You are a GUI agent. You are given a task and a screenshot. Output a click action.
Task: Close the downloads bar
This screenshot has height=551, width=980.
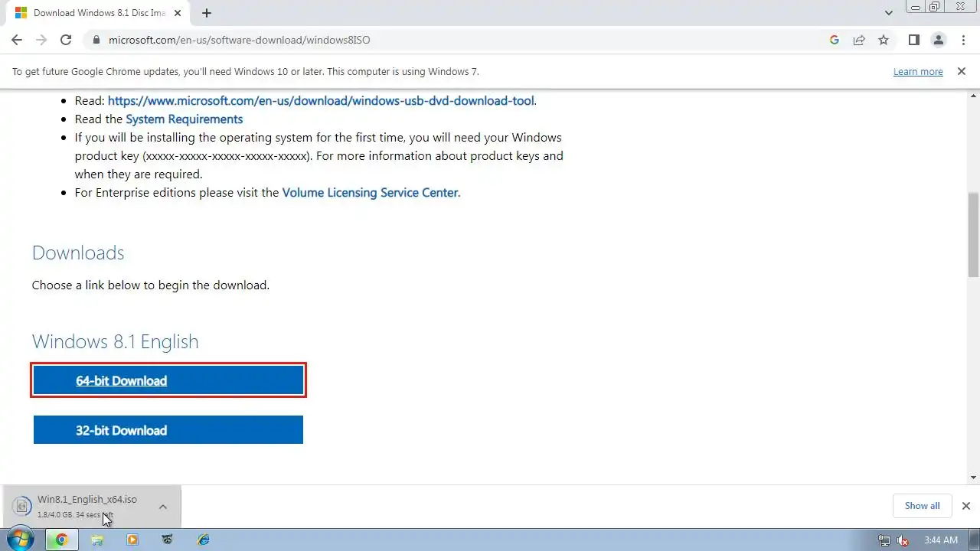click(x=966, y=506)
